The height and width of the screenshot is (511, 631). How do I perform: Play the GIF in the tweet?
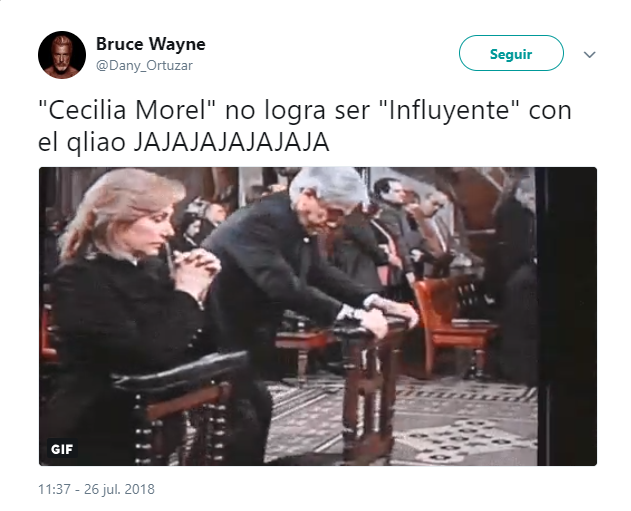pyautogui.click(x=318, y=316)
